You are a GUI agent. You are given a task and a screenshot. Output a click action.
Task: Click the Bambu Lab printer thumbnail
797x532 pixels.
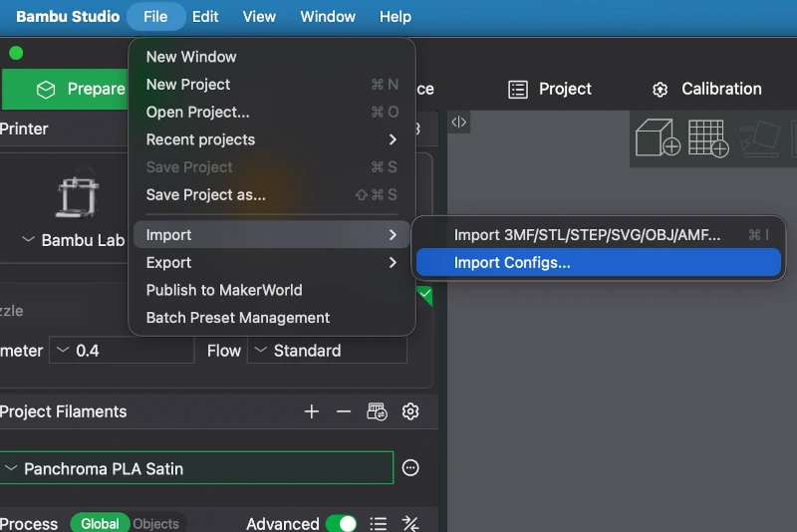tap(78, 195)
